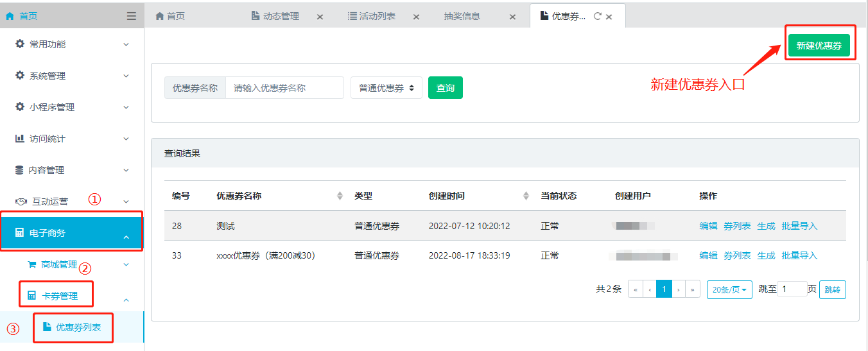Click 批量导入 for coupon number 33
This screenshot has height=351, width=868.
(799, 255)
